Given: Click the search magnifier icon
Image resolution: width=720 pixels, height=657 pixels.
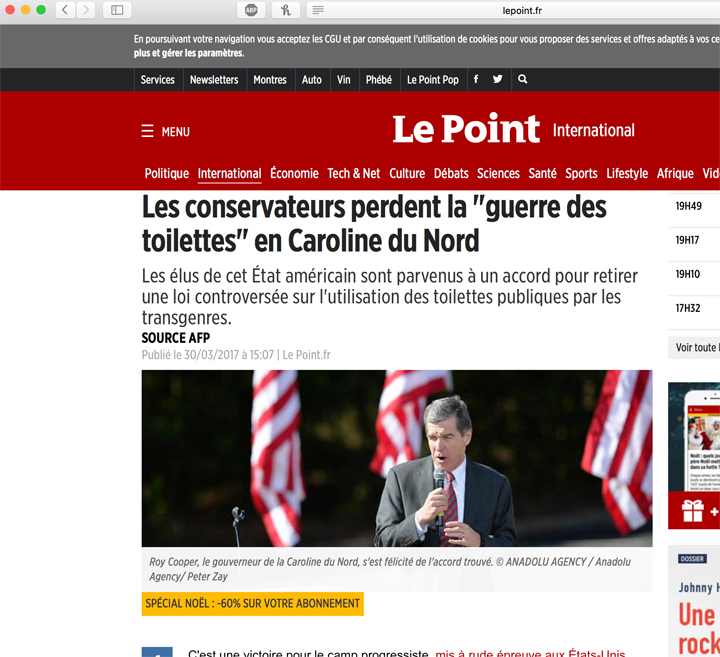Looking at the screenshot, I should pyautogui.click(x=522, y=80).
